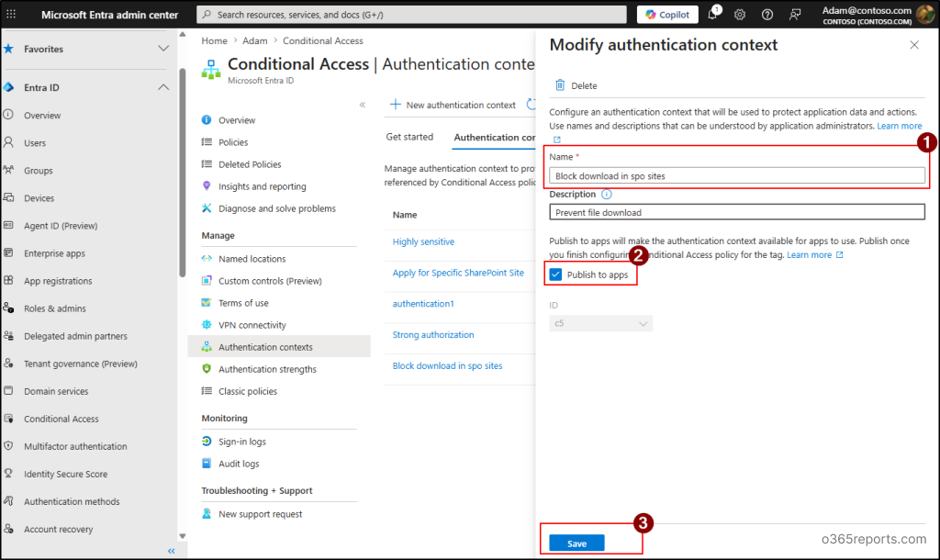Open Block download in spo sites link
The height and width of the screenshot is (560, 940).
[447, 365]
